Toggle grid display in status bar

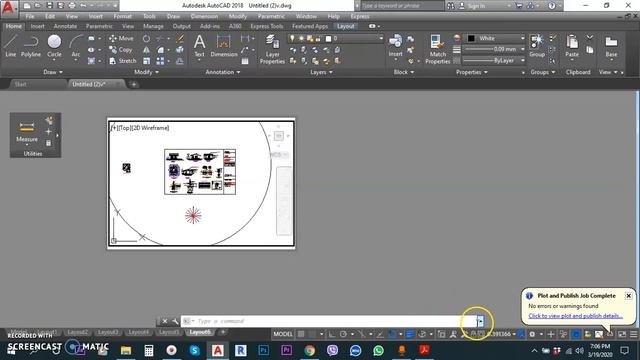click(301, 334)
